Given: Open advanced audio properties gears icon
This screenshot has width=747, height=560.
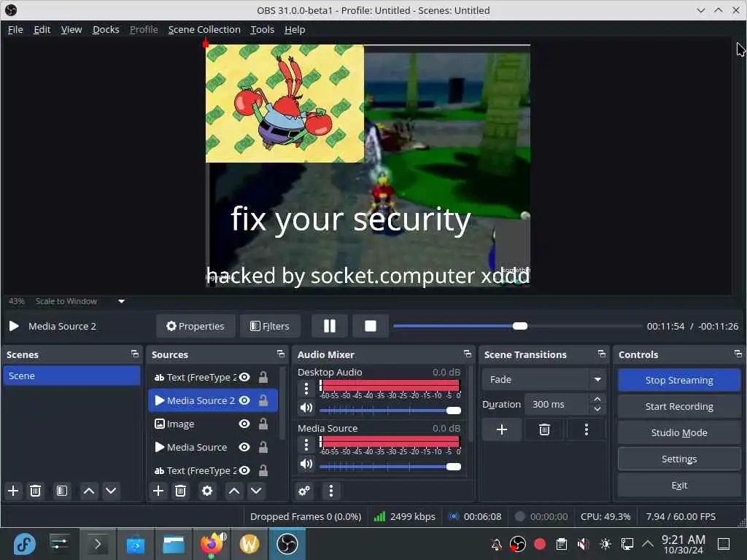Looking at the screenshot, I should coord(304,491).
